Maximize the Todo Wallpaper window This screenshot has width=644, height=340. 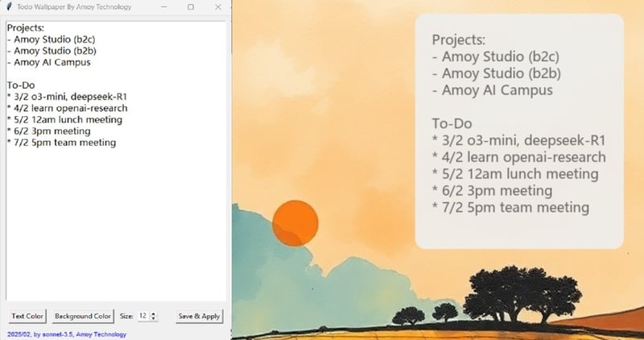(191, 6)
